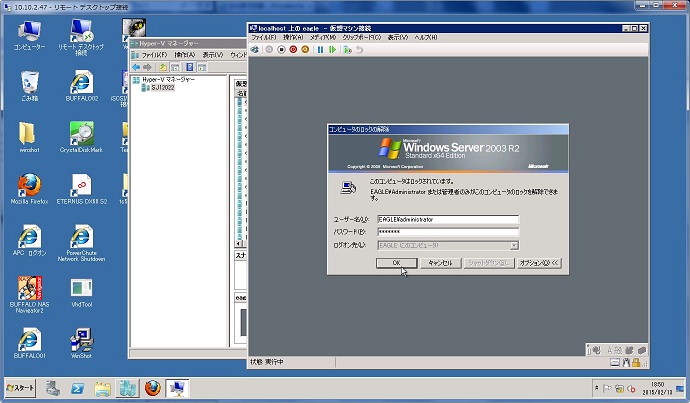Pause the virtual machine from the toolbar

click(320, 49)
